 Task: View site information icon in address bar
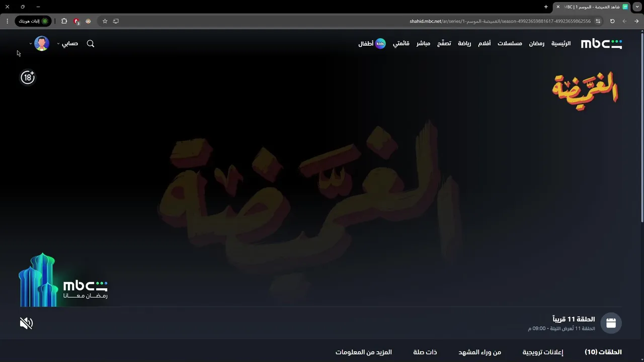point(598,21)
